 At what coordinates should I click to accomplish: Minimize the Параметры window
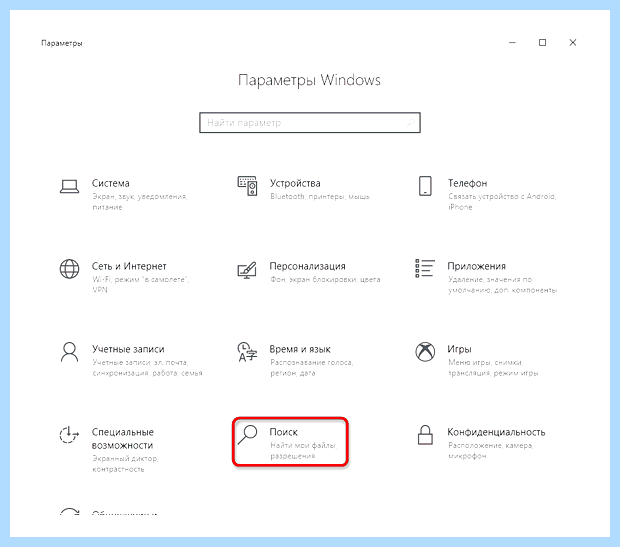point(512,42)
